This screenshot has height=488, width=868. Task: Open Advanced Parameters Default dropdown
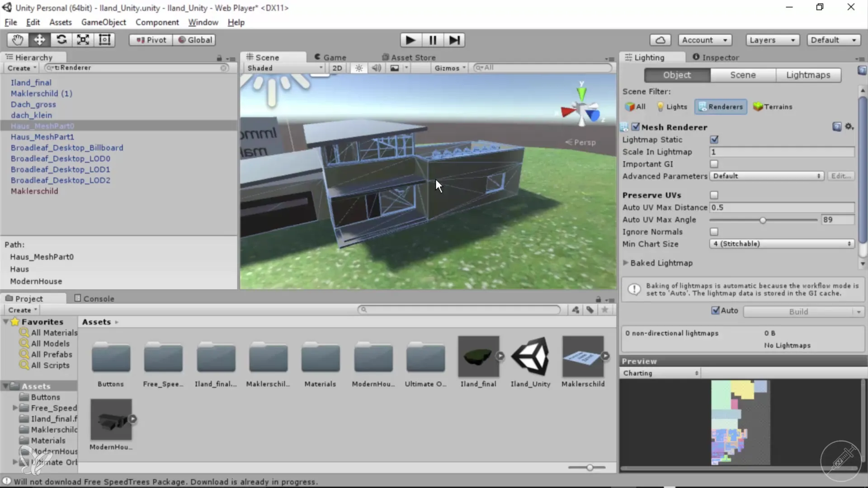click(767, 176)
